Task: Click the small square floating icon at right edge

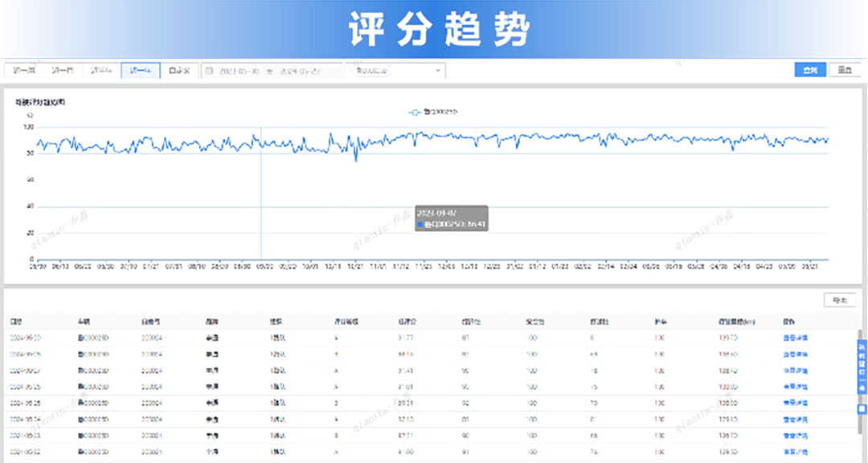Action: [862, 409]
